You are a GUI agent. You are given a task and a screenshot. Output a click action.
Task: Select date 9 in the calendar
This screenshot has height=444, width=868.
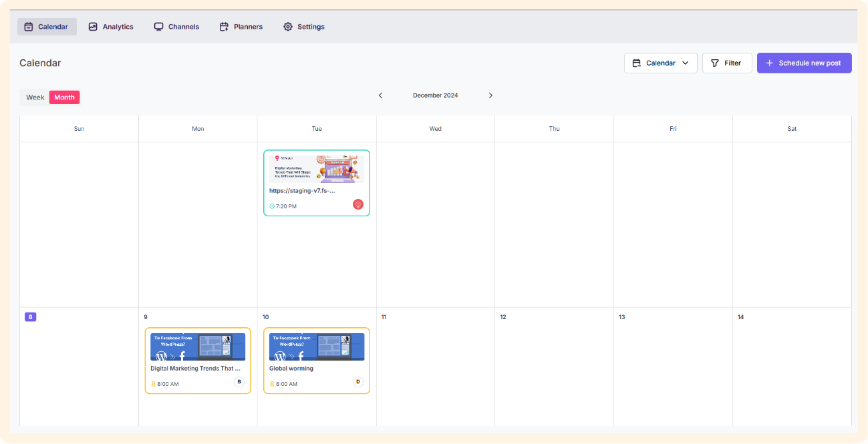[146, 317]
